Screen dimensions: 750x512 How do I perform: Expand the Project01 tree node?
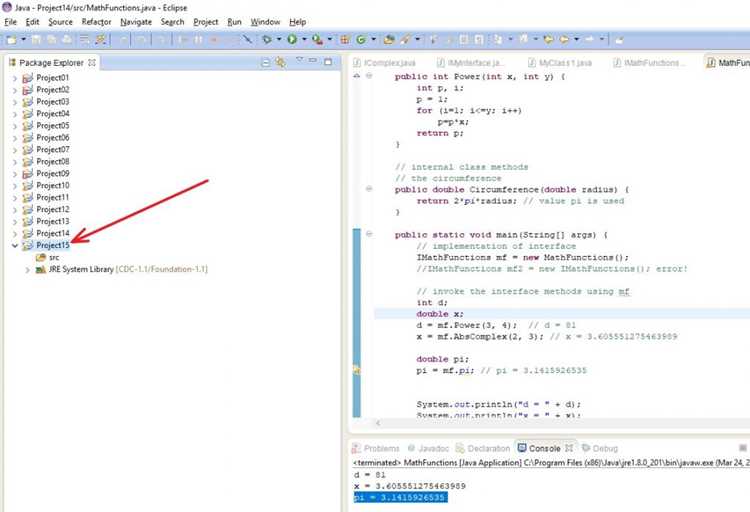coord(15,78)
